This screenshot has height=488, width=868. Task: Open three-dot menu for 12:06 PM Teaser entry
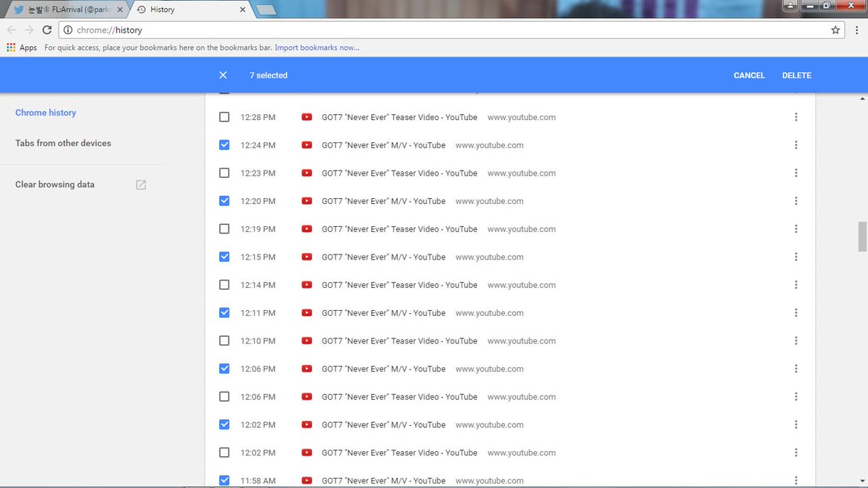(796, 397)
